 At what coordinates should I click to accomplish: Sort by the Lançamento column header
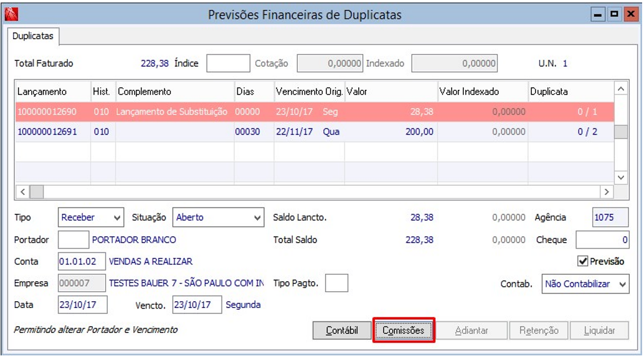[x=53, y=91]
